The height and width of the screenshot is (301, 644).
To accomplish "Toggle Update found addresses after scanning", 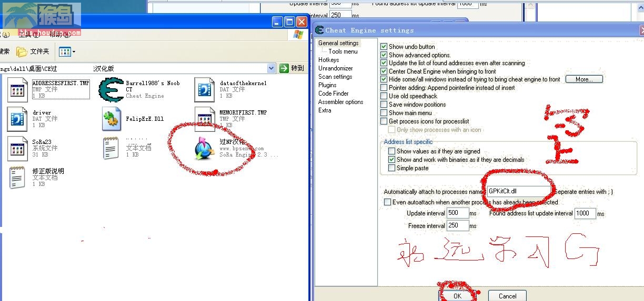I will click(384, 63).
